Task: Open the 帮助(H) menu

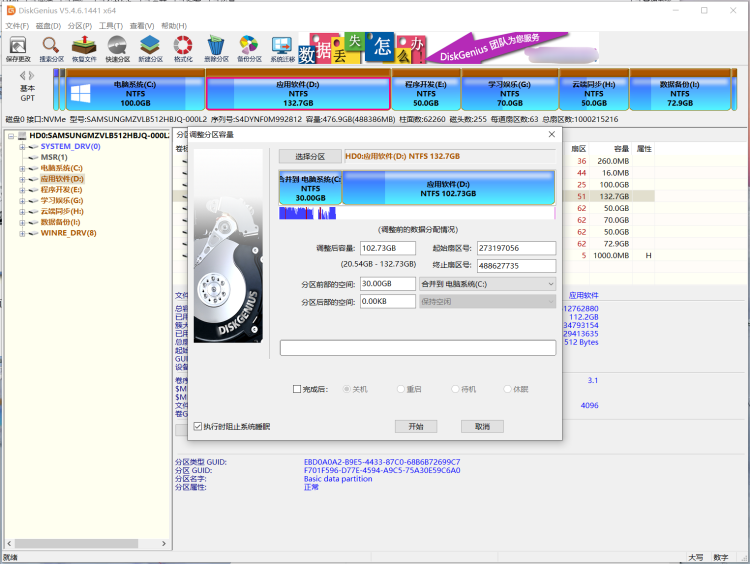Action: tap(174, 26)
